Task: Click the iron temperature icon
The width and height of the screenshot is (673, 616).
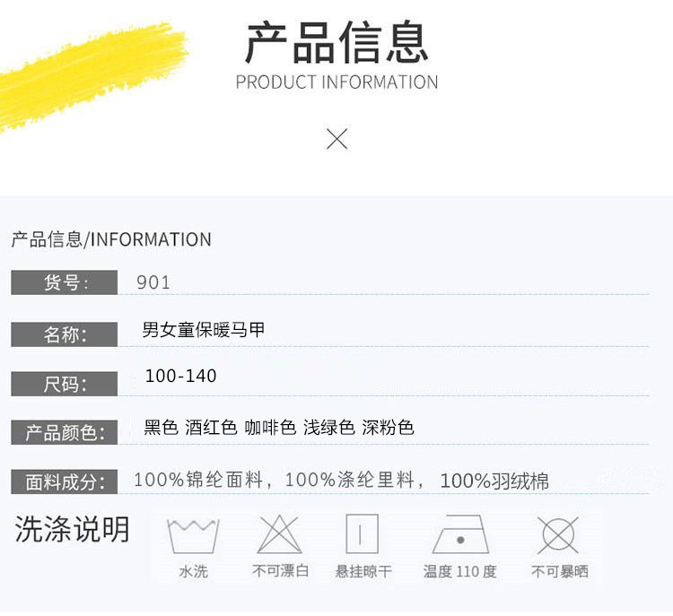Action: [460, 534]
